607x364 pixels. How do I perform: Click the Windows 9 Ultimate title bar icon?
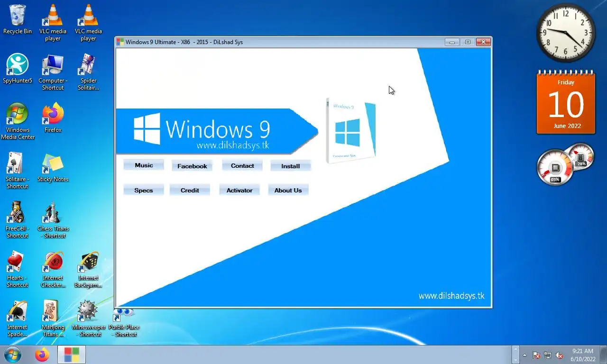coord(120,42)
